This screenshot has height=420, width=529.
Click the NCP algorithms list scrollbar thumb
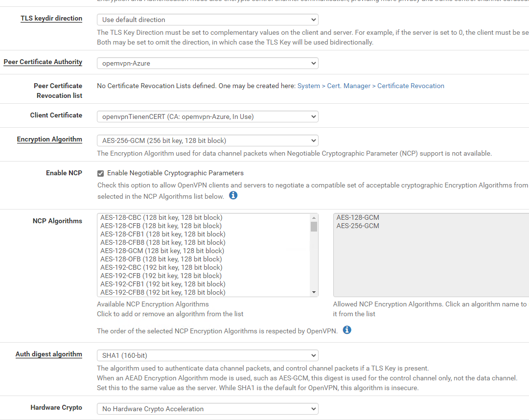[x=314, y=227]
